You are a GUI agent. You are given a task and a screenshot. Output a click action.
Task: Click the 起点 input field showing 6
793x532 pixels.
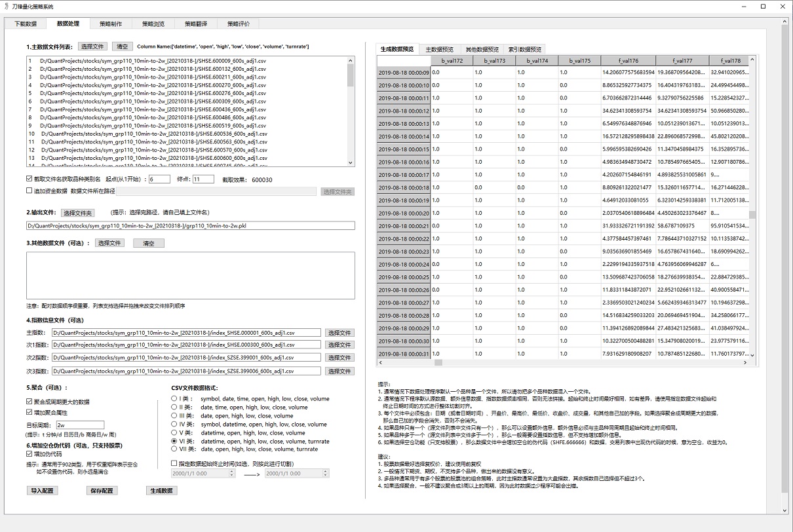(x=159, y=179)
